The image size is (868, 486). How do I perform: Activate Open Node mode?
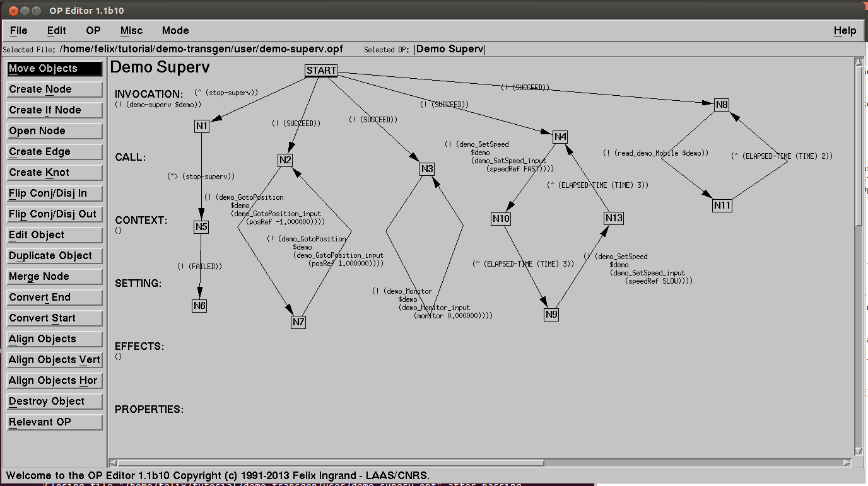[x=54, y=131]
